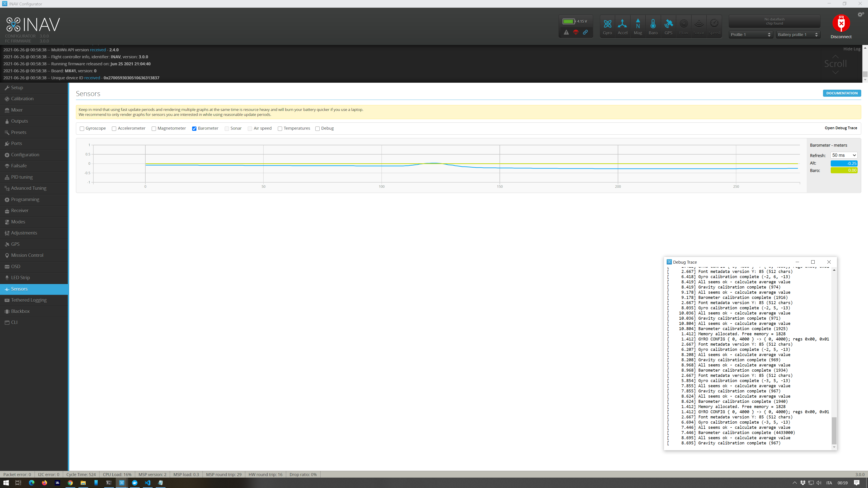Open the Blackbox page
Image resolution: width=868 pixels, height=488 pixels.
pyautogui.click(x=21, y=311)
